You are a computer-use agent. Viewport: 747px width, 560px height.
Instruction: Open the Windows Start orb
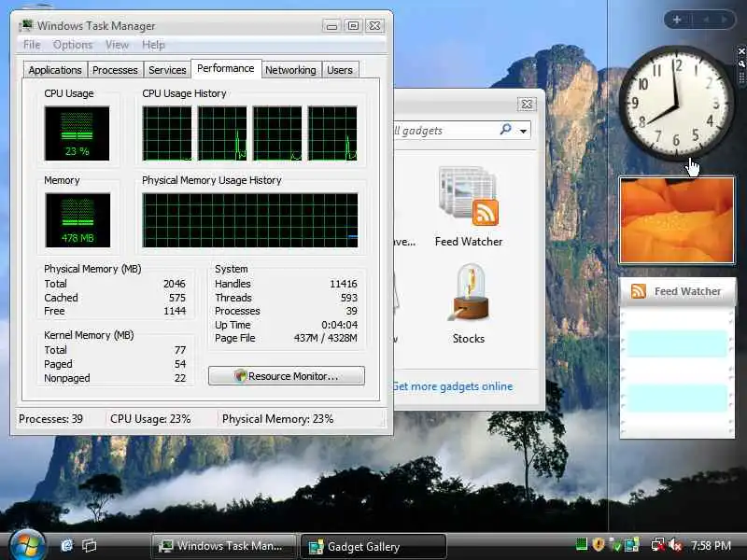coord(27,545)
